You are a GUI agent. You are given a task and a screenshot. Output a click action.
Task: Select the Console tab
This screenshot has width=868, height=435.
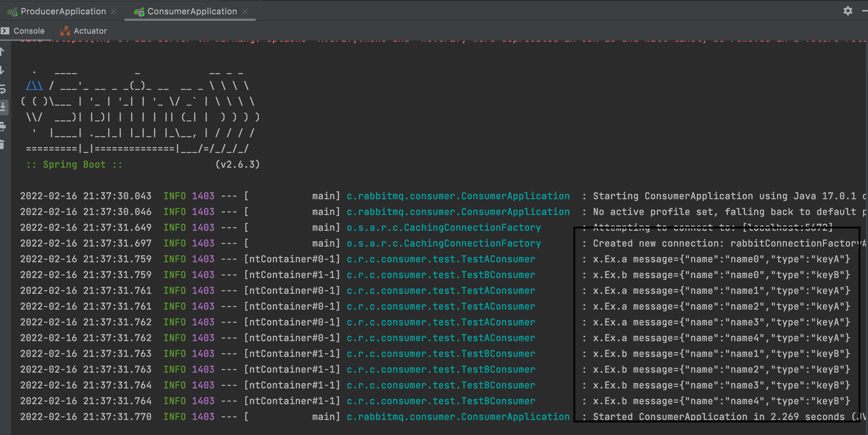coord(29,31)
